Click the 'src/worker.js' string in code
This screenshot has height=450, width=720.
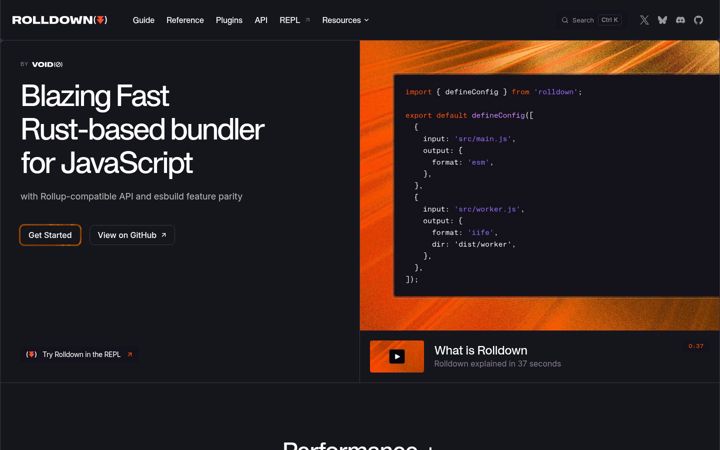(487, 209)
